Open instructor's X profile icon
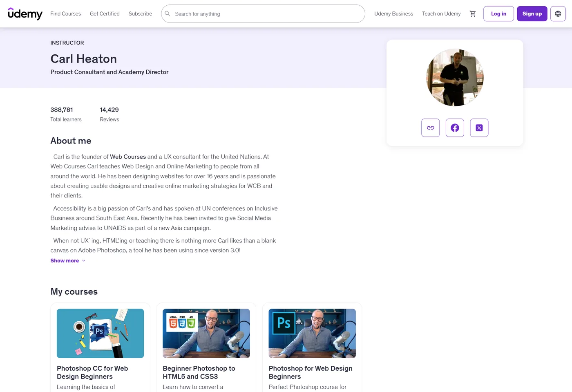 click(x=479, y=128)
